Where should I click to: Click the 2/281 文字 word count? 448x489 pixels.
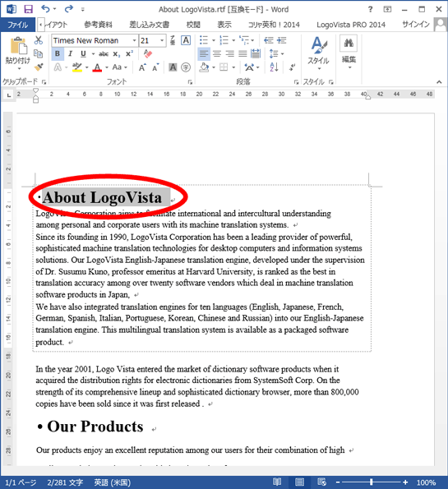tap(65, 482)
